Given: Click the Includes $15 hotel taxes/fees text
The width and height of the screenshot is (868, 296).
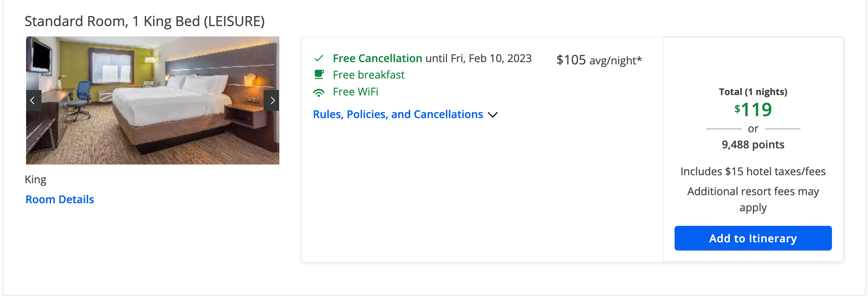Looking at the screenshot, I should (x=753, y=171).
